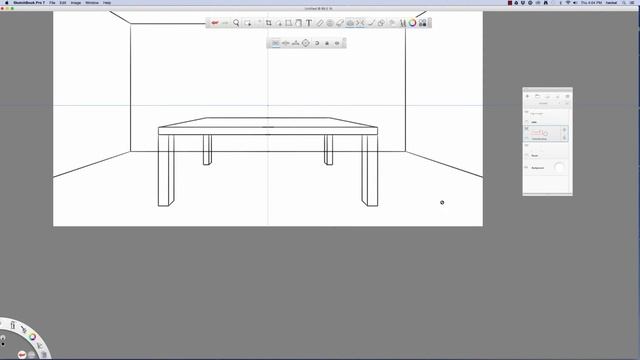Click the color wheel icon in the lagoon

point(32,337)
